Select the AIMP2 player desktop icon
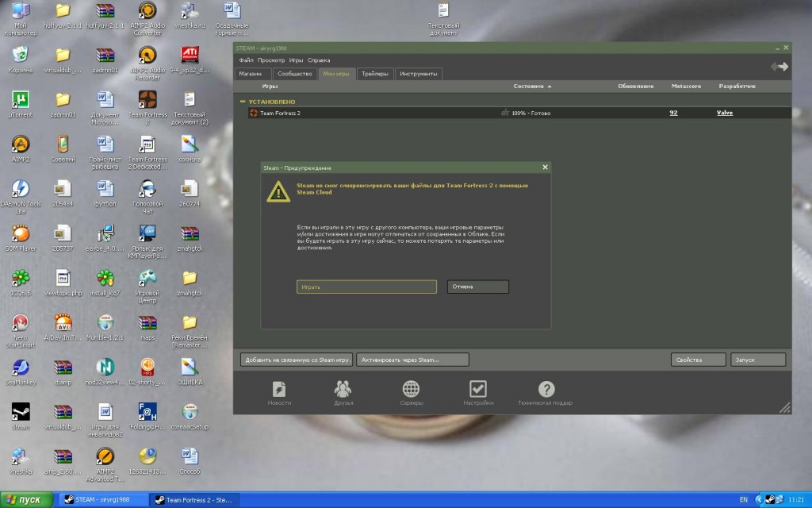Viewport: 812px width, 508px height. tap(21, 148)
